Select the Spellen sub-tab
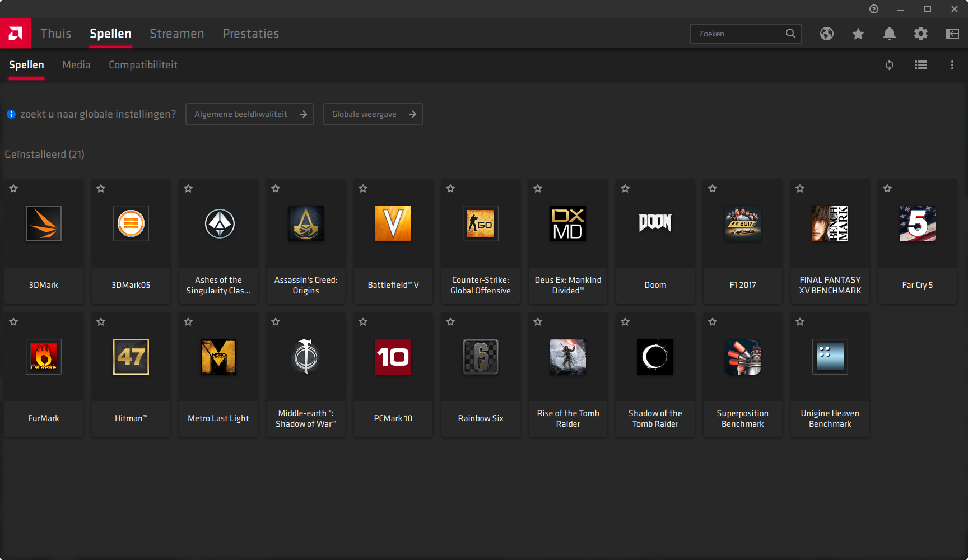 click(26, 65)
